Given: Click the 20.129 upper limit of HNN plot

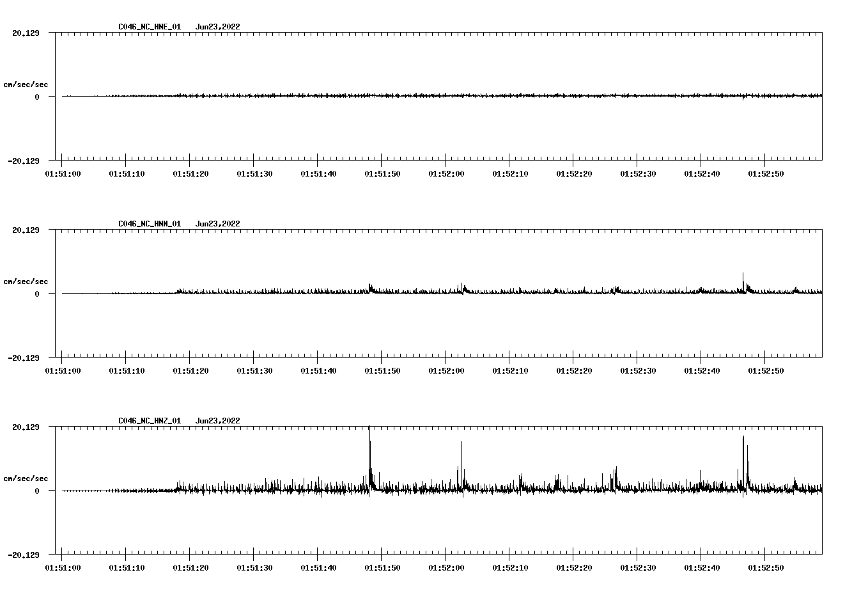Looking at the screenshot, I should [x=26, y=230].
